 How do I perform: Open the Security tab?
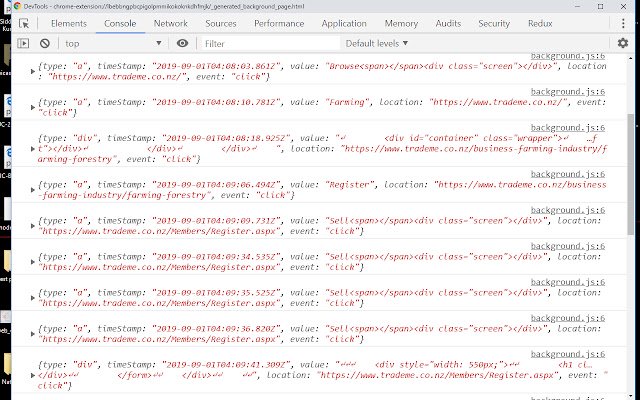tap(494, 24)
